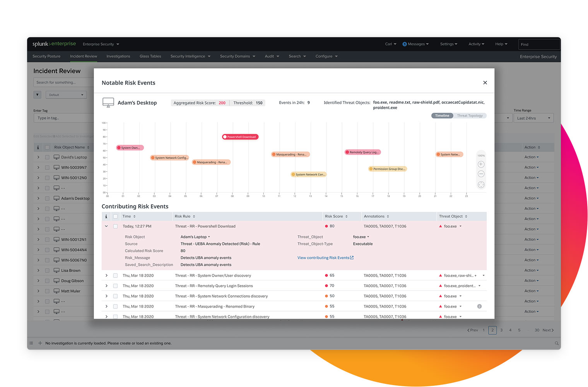Expand the WIN-50039N7 row
Image resolution: width=588 pixels, height=387 pixels.
38,168
